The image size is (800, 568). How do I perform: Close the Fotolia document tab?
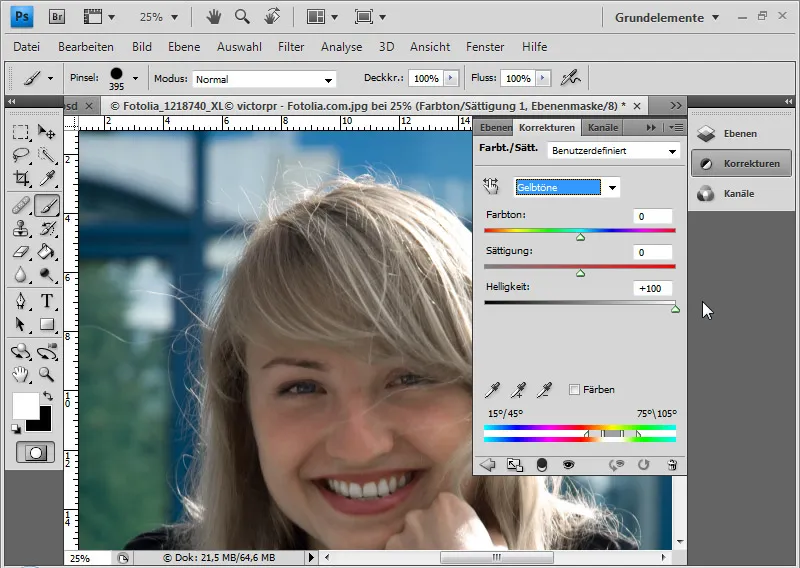(x=637, y=106)
